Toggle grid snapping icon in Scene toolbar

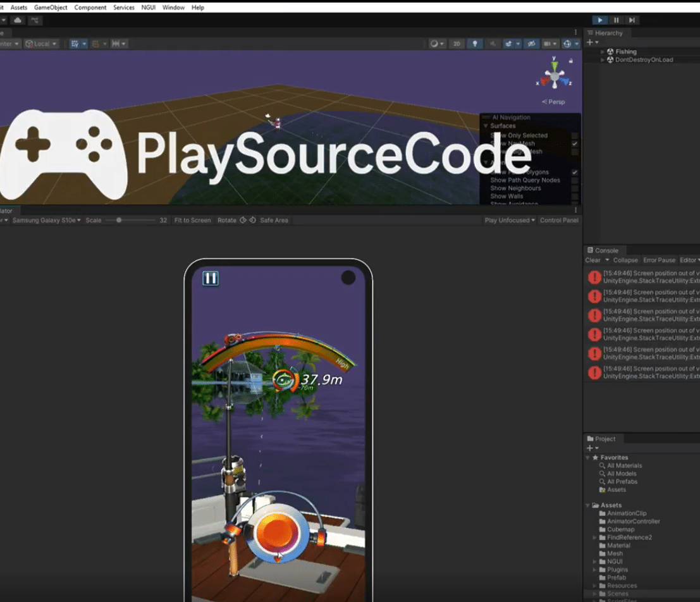pos(75,44)
